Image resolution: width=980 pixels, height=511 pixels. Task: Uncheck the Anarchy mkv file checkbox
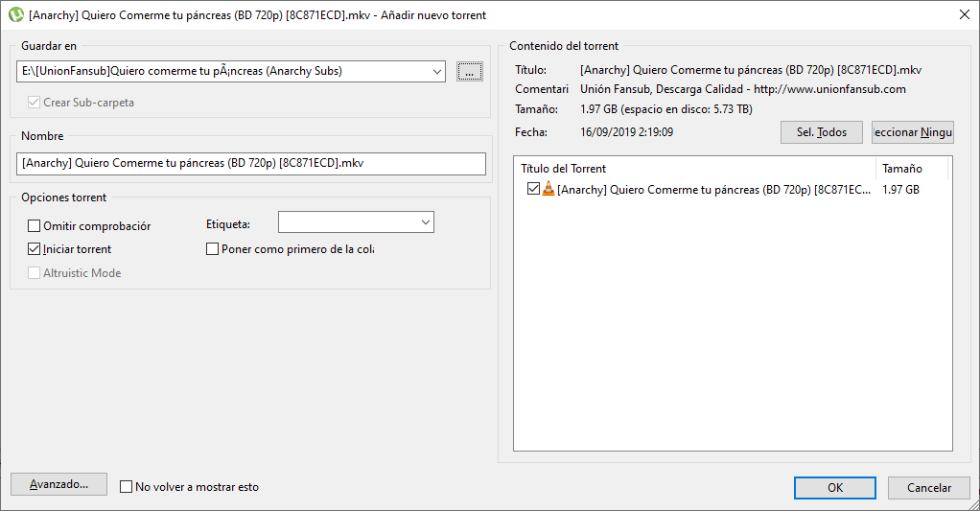click(x=533, y=190)
